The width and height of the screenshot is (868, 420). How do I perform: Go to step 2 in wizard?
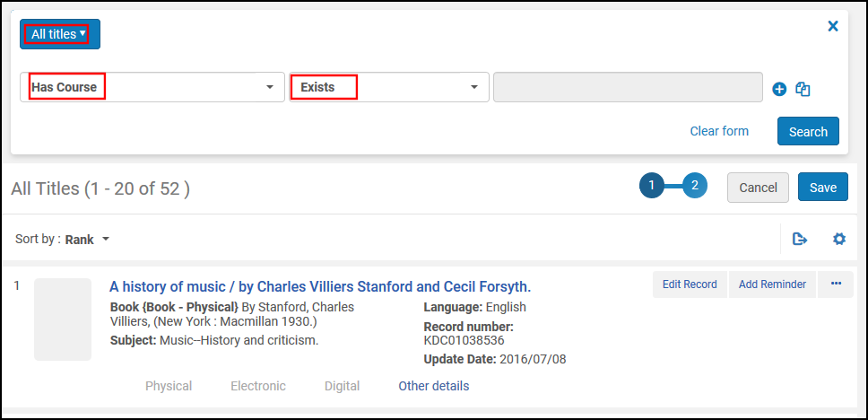click(695, 186)
